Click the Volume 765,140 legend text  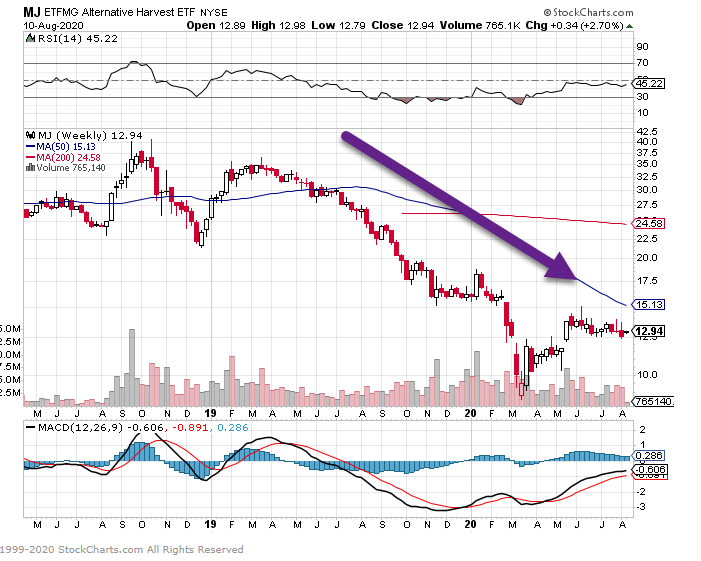[71, 168]
